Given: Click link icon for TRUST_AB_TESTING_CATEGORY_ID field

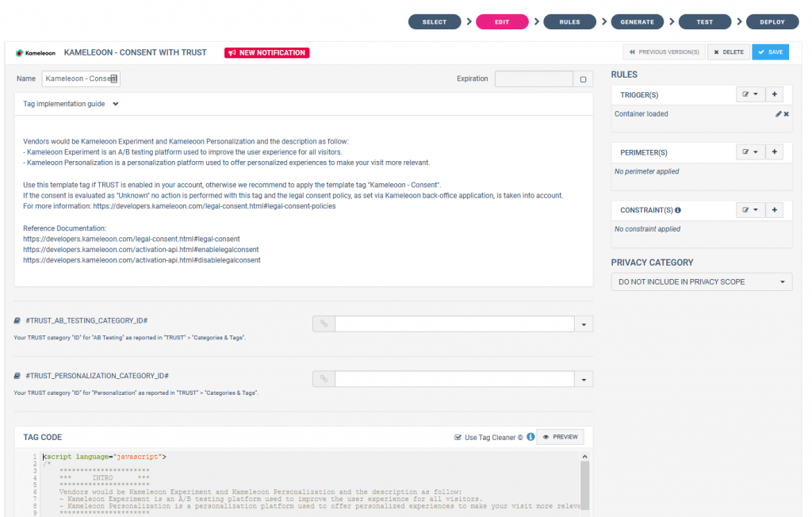Looking at the screenshot, I should tap(324, 324).
